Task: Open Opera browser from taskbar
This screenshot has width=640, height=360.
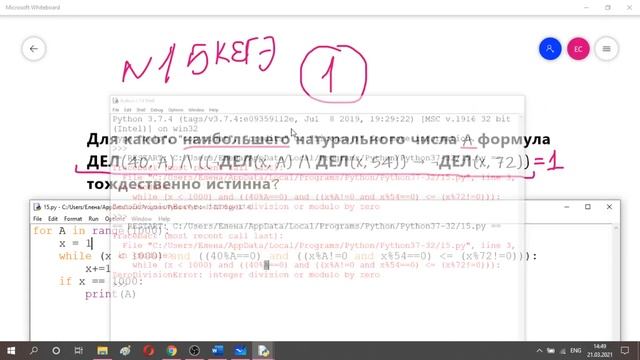Action: [149, 351]
